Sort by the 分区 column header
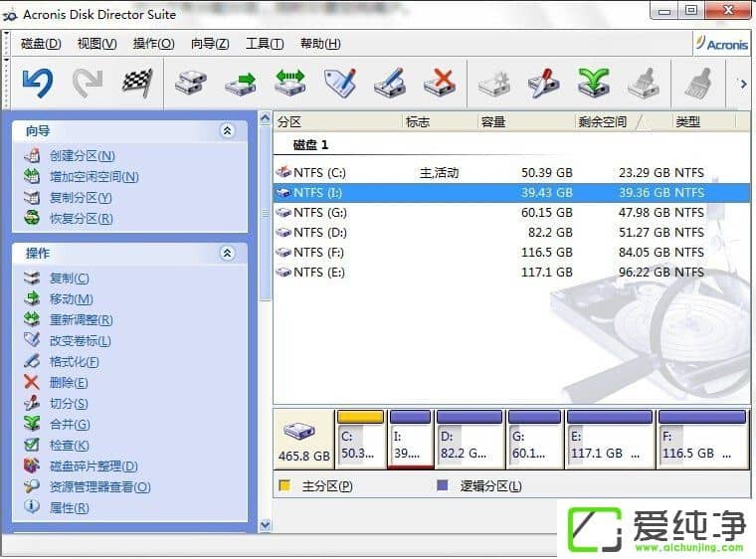 coord(338,122)
